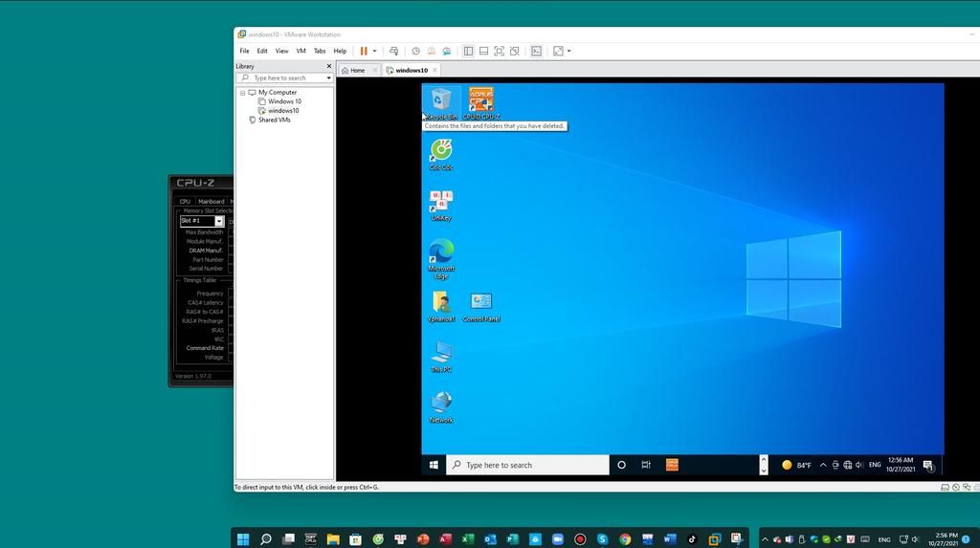Collapse the My Computer tree node

(243, 93)
